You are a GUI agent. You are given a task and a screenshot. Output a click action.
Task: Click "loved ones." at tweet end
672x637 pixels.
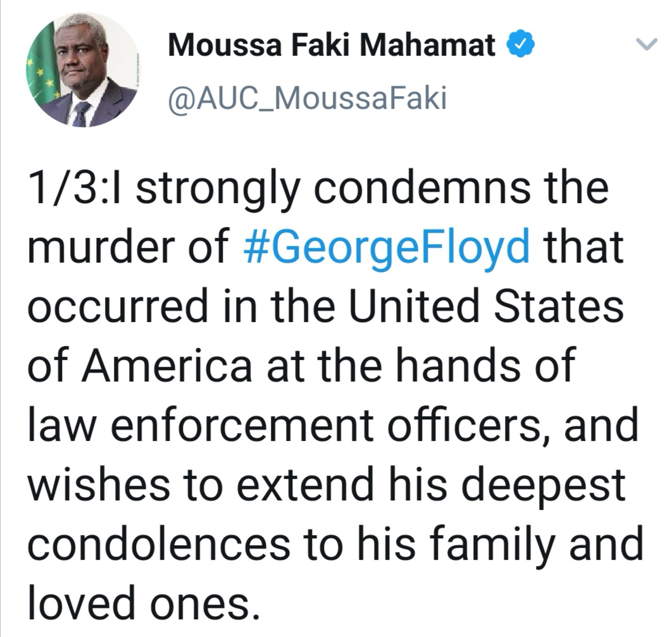coord(144,603)
